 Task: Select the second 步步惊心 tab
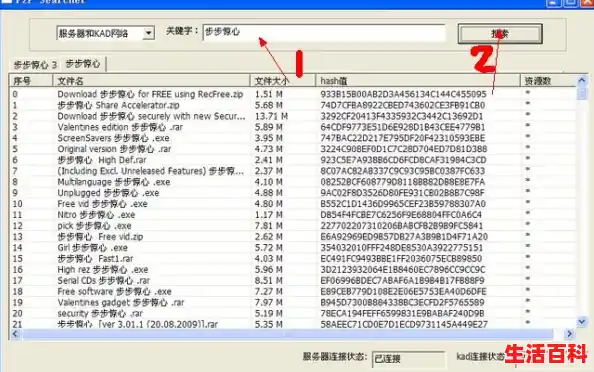tap(83, 64)
